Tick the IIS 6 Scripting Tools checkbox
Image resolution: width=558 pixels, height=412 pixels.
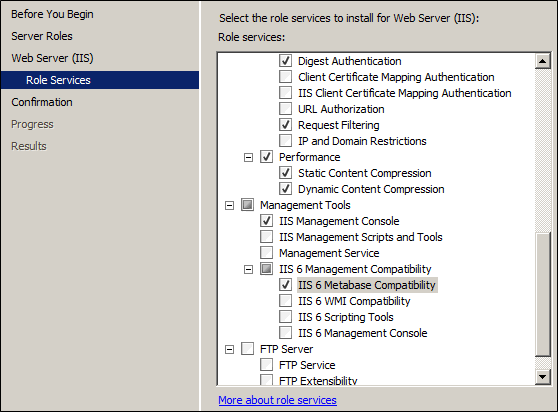coord(285,317)
